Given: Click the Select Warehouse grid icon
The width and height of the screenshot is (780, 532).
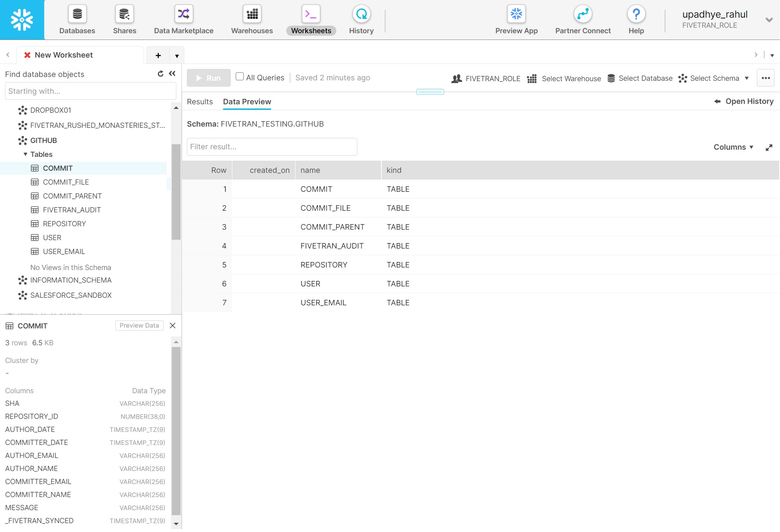Looking at the screenshot, I should [x=532, y=79].
